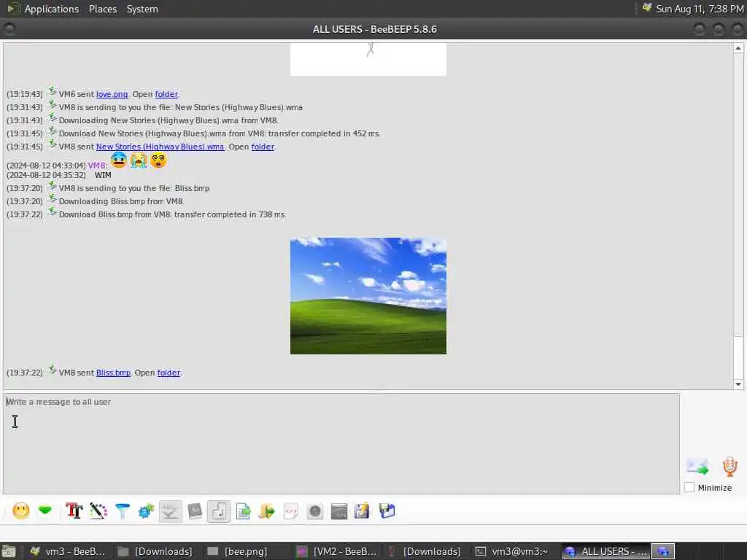747x560 pixels.
Task: Pick a font color with the pencil-and-palette icon
Action: coord(98,511)
